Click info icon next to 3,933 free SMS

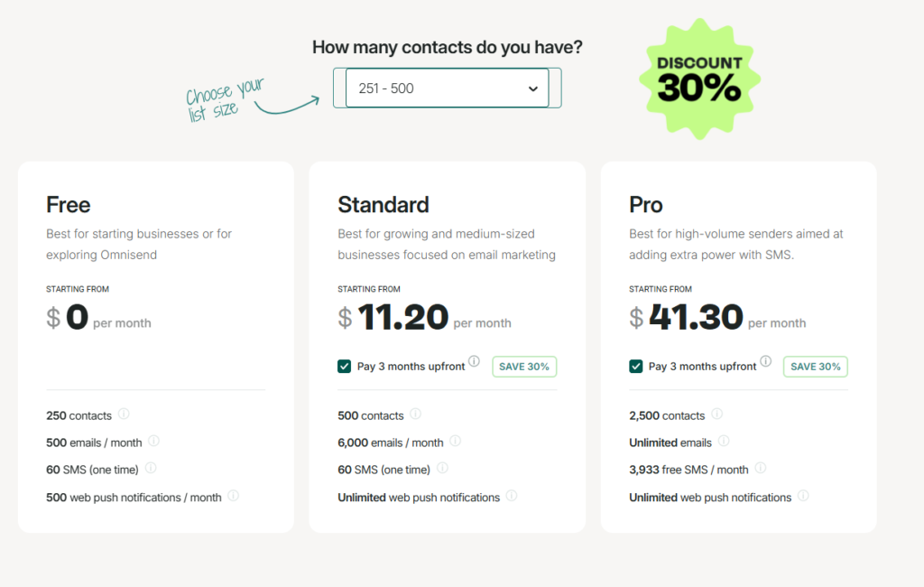tap(761, 468)
